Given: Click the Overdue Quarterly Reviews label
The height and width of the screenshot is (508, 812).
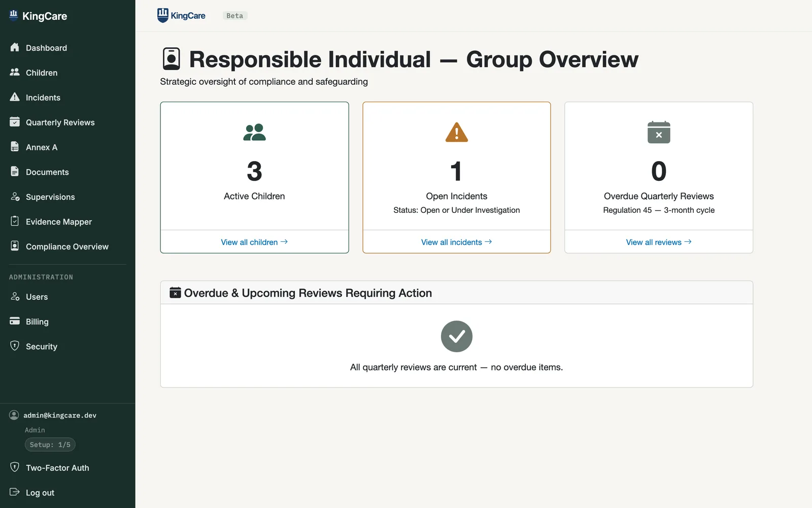Looking at the screenshot, I should click(x=659, y=196).
